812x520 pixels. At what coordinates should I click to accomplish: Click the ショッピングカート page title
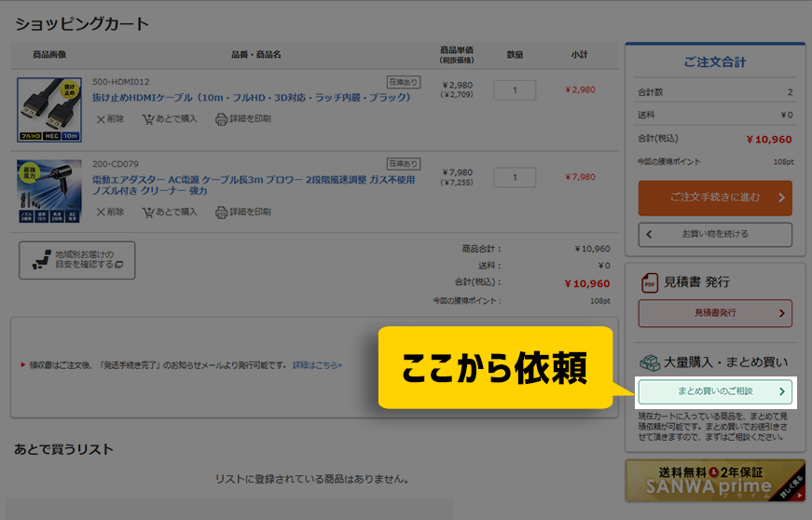point(82,24)
